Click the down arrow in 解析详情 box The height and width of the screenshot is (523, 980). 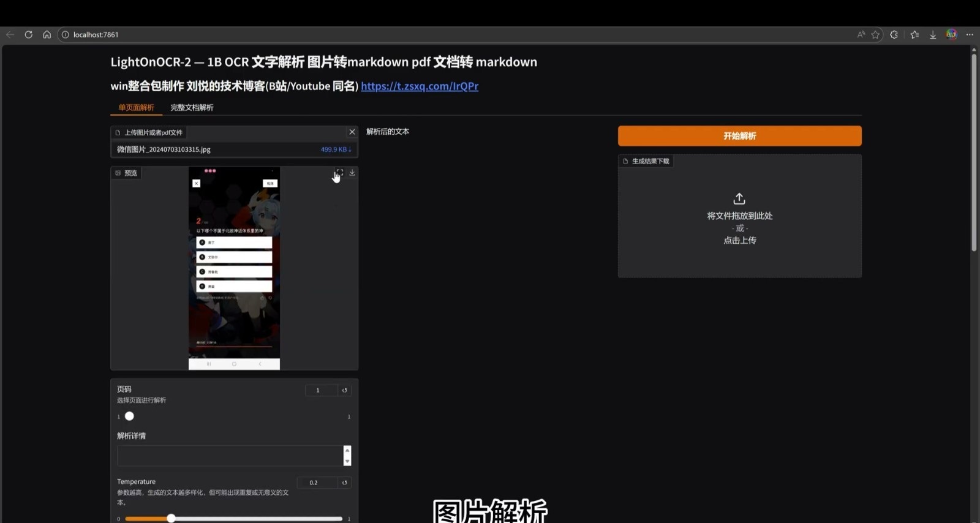(347, 461)
